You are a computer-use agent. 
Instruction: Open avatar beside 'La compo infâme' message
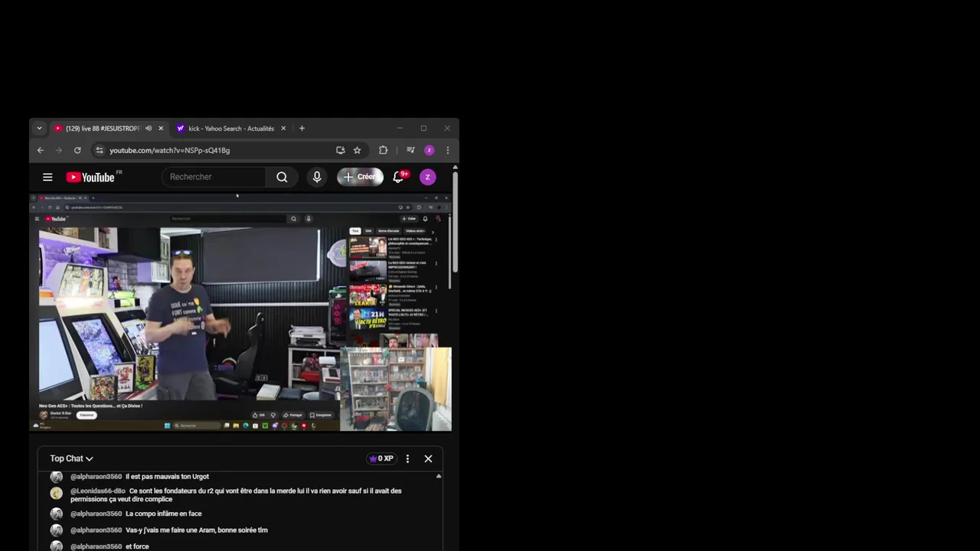coord(57,514)
